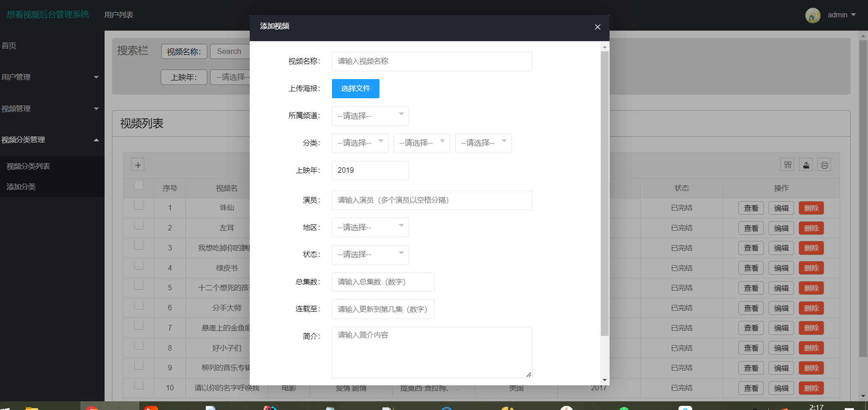Click video name 绿皮书 in table
This screenshot has width=868, height=410.
click(226, 268)
